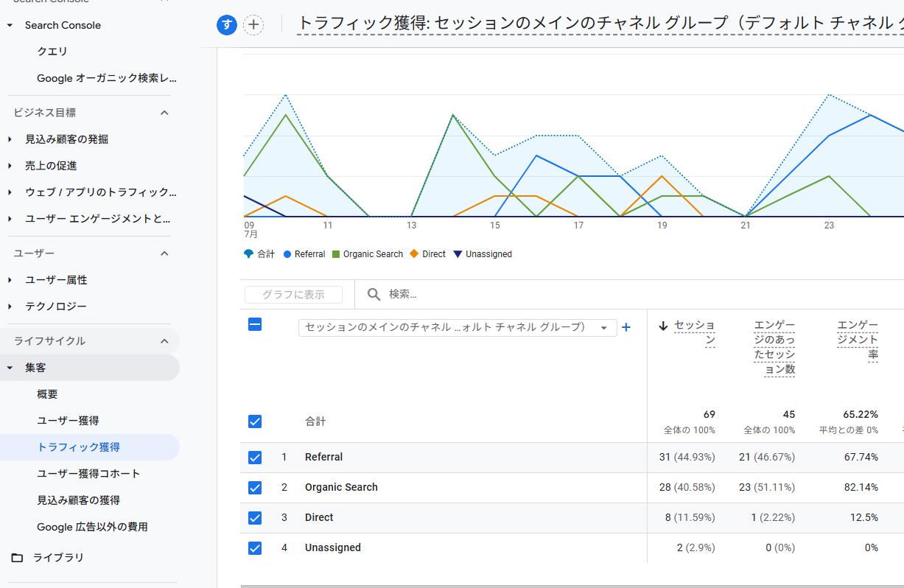Click the sort arrow on the セッション column
The width and height of the screenshot is (904, 588).
(663, 326)
